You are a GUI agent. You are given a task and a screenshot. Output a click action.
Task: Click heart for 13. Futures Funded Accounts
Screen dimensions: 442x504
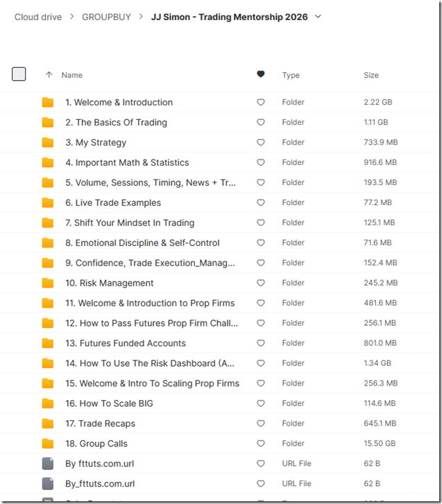261,343
